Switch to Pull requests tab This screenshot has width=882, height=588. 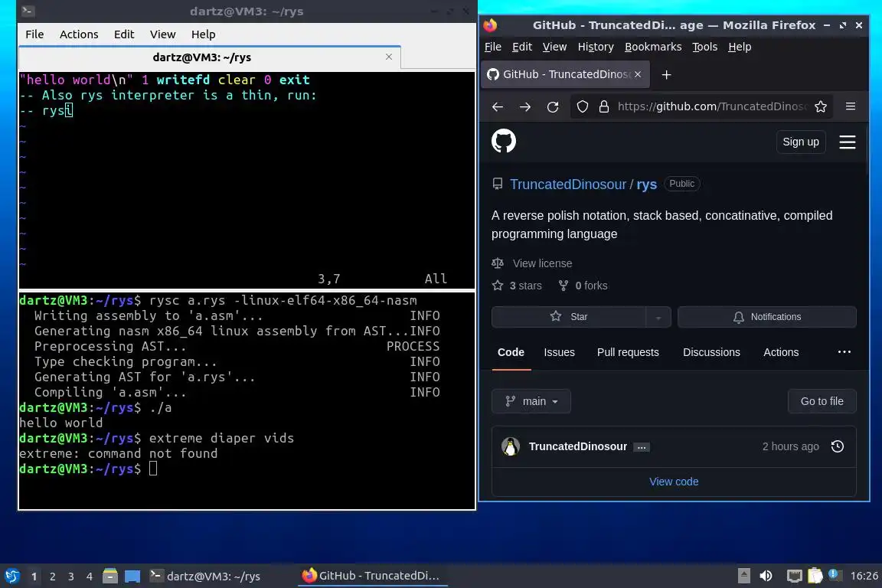pos(628,352)
